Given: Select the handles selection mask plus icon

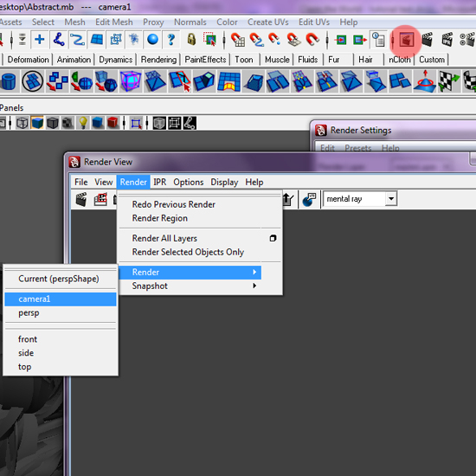Looking at the screenshot, I should click(40, 40).
